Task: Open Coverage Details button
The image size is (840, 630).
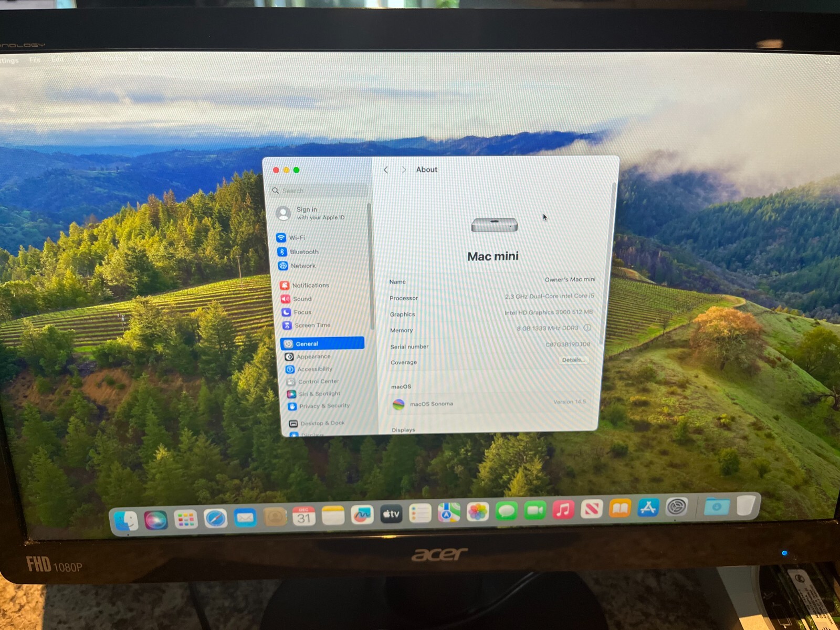Action: coord(573,360)
